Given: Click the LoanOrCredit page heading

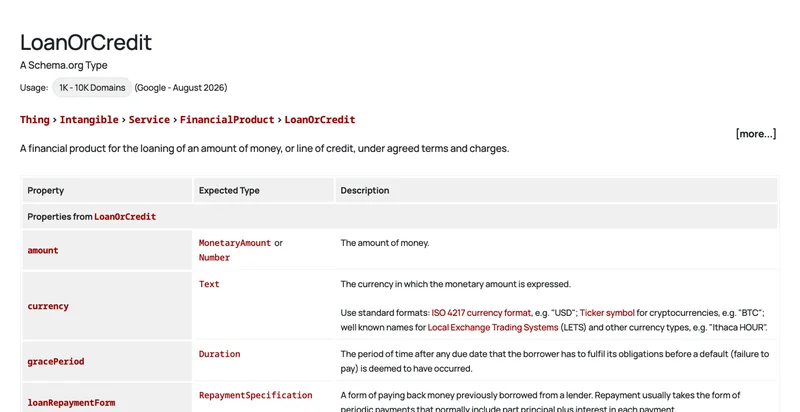Looking at the screenshot, I should [86, 42].
